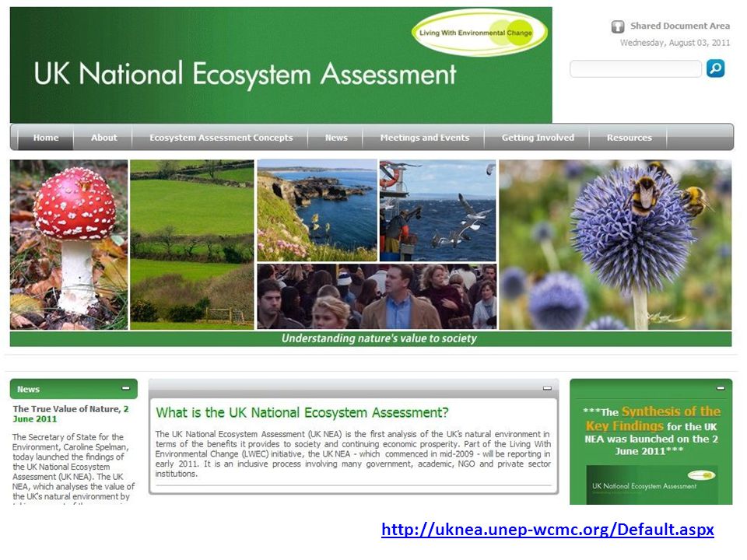Click the bees on thistle banner photo
This screenshot has height=560, width=747.
(615, 245)
